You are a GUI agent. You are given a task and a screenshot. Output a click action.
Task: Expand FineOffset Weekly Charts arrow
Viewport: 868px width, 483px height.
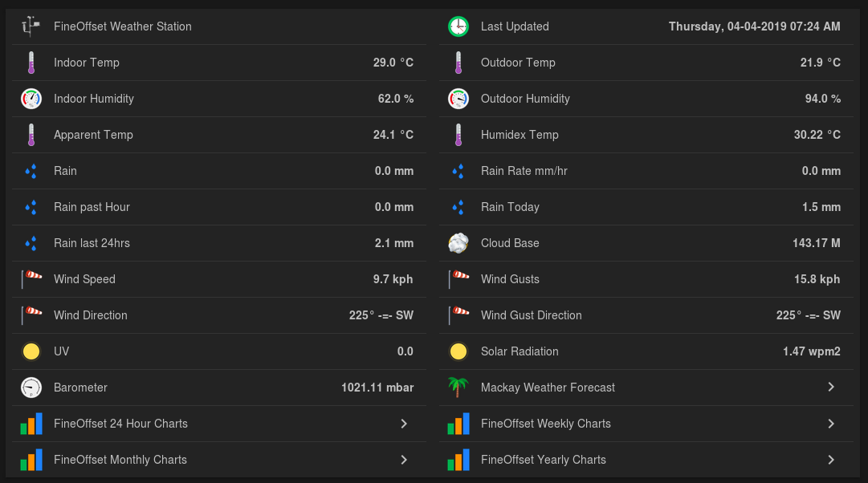pos(831,424)
